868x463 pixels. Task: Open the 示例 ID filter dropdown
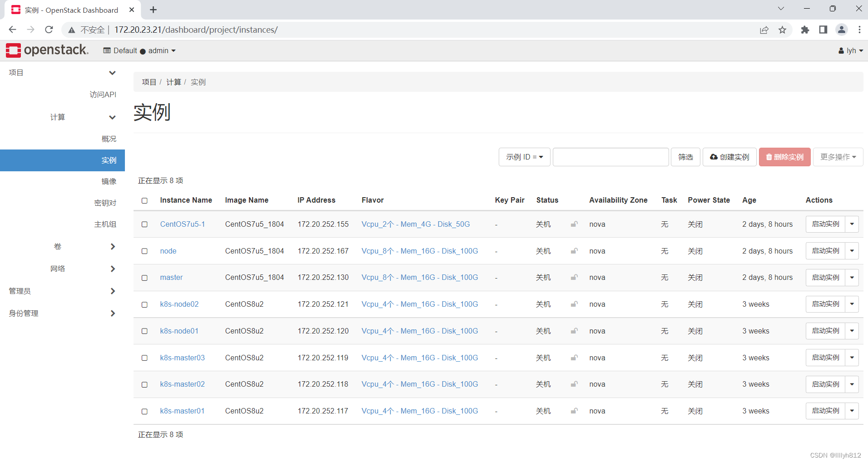pos(524,157)
